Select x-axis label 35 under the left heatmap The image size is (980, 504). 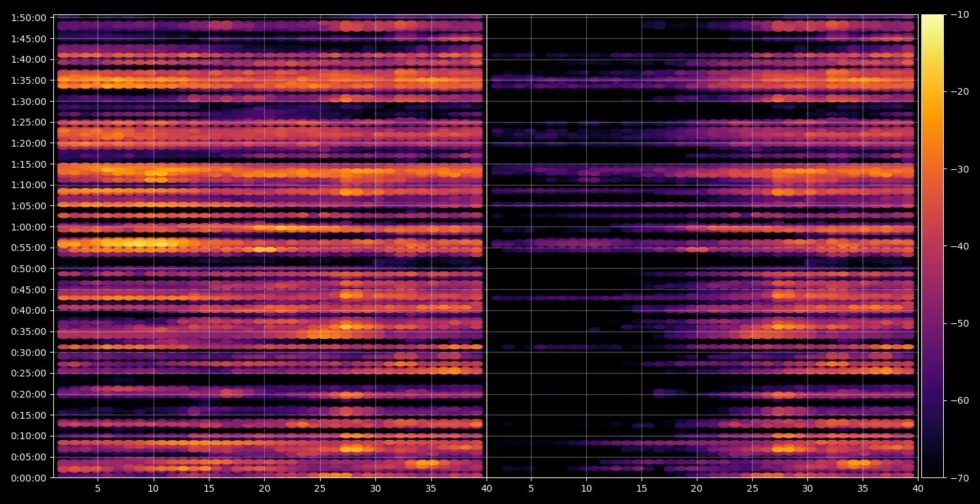coord(431,488)
